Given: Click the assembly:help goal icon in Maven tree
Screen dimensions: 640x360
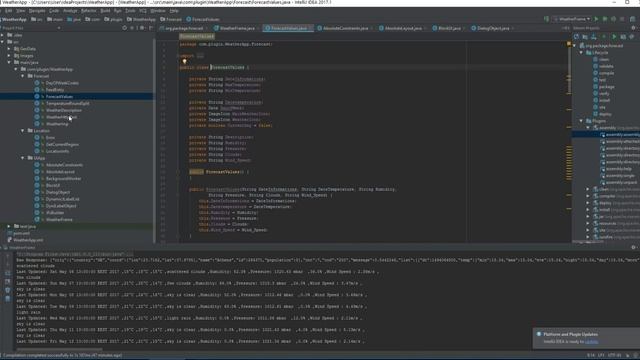Looking at the screenshot, I should click(602, 169).
